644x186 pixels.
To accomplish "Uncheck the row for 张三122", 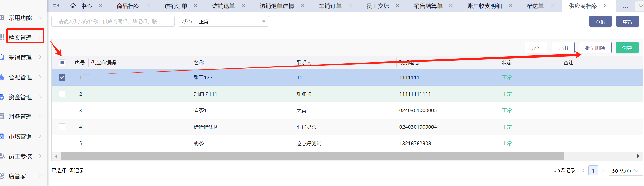I will (62, 77).
